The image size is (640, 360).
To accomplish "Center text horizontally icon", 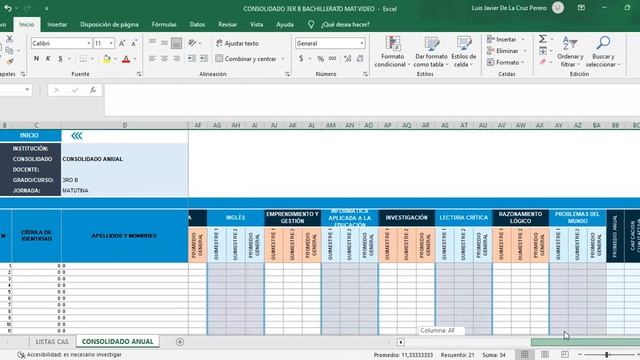I will [x=164, y=59].
